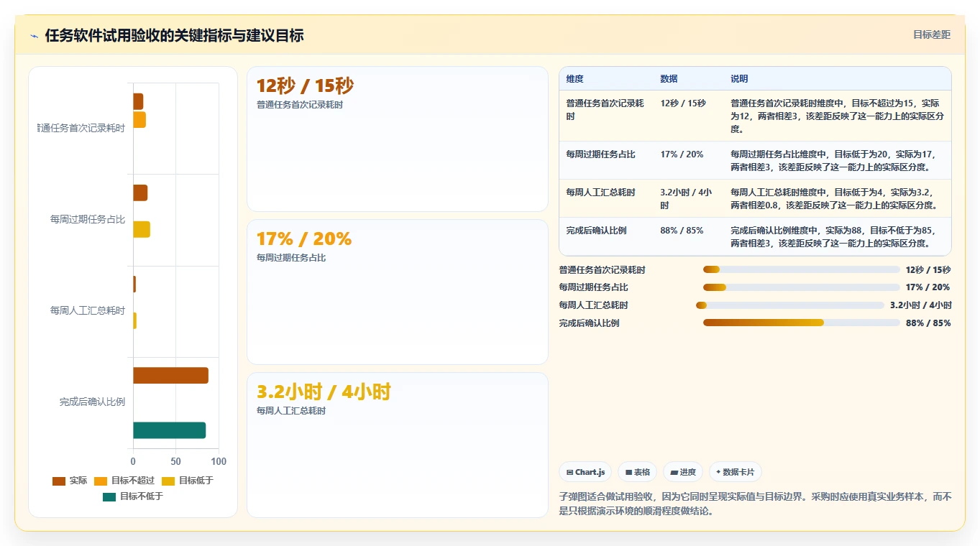Click the 进度 pill tag
Screen dimensions: 980x546
(x=683, y=472)
